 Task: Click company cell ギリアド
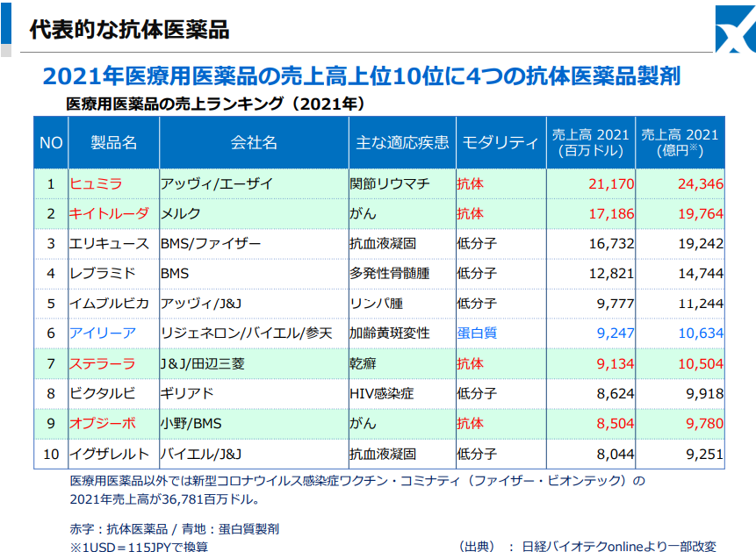(x=187, y=393)
